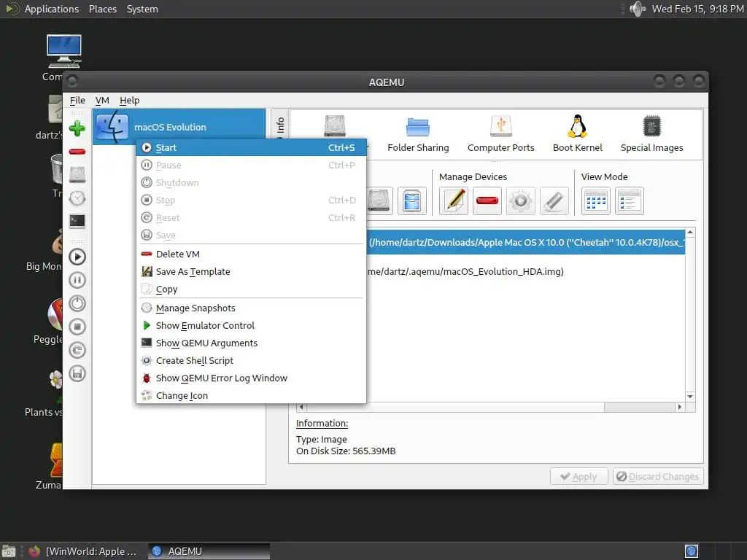The width and height of the screenshot is (747, 560).
Task: Click the clock snapshots sidebar icon
Action: [x=77, y=198]
